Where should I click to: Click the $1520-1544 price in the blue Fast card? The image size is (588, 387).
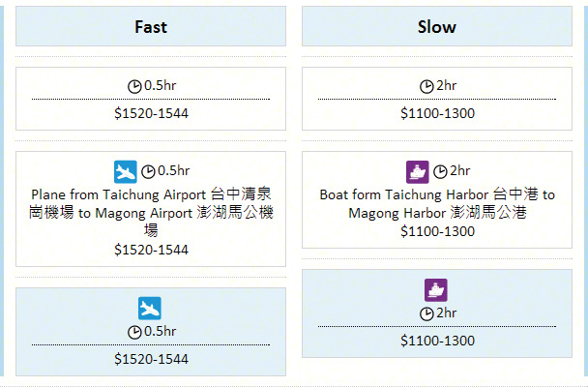click(x=151, y=359)
